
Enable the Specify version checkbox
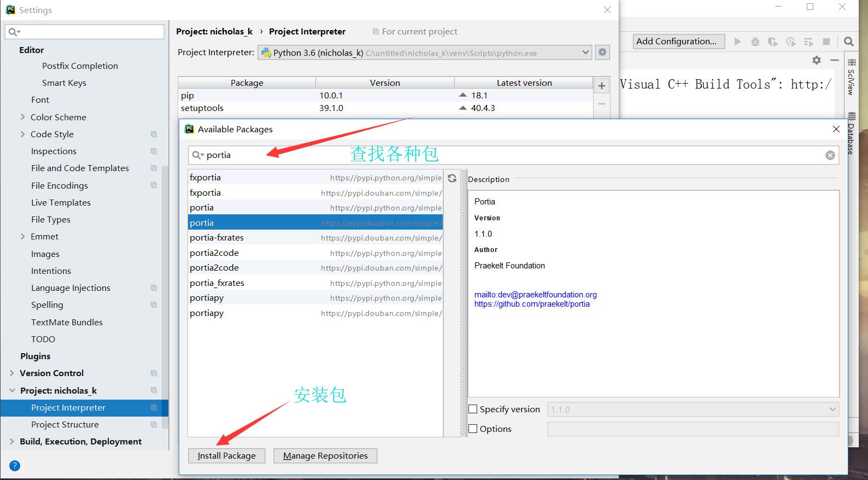tap(473, 409)
